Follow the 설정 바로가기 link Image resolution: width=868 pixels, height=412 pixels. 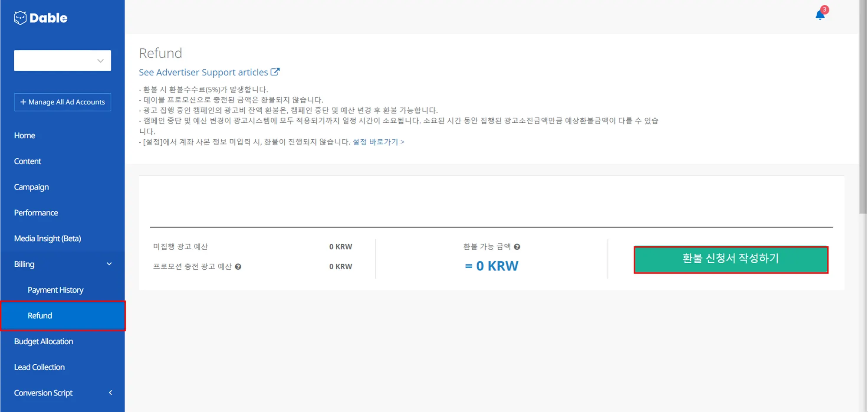378,142
